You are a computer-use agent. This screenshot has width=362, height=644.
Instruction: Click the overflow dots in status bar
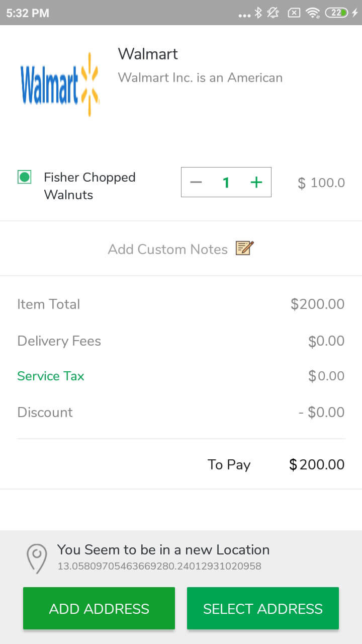[244, 14]
